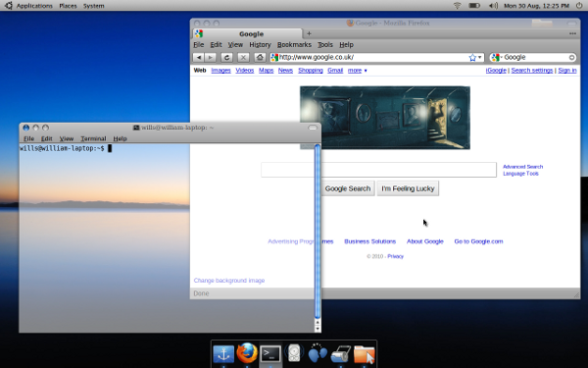The height and width of the screenshot is (368, 588).
Task: Open the Firefox View menu
Action: [x=235, y=45]
